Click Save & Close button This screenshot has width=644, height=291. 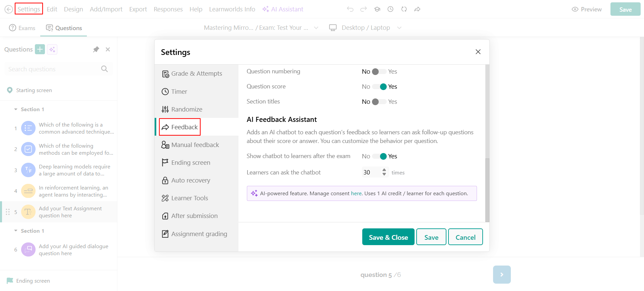[388, 237]
